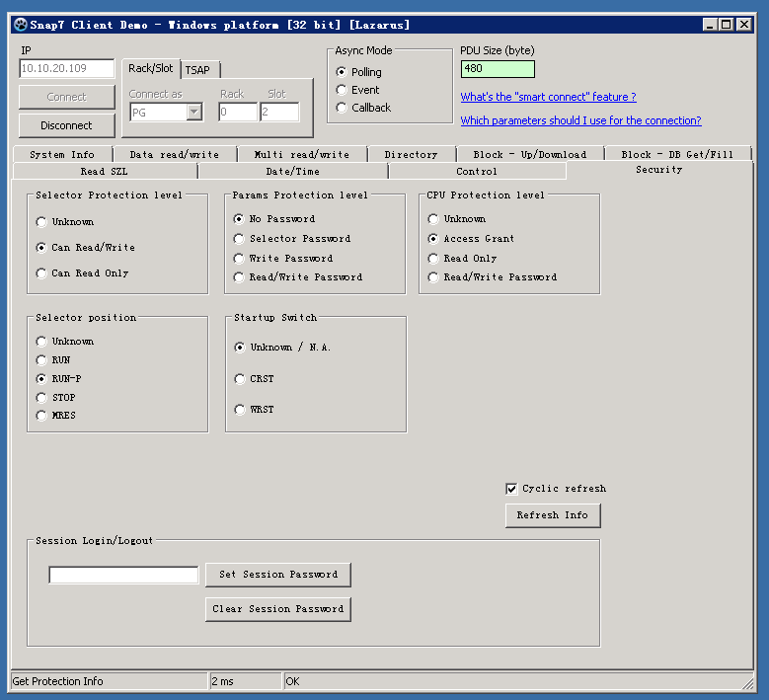The width and height of the screenshot is (769, 700).
Task: Open the Block - Up/Download tab
Action: point(530,155)
